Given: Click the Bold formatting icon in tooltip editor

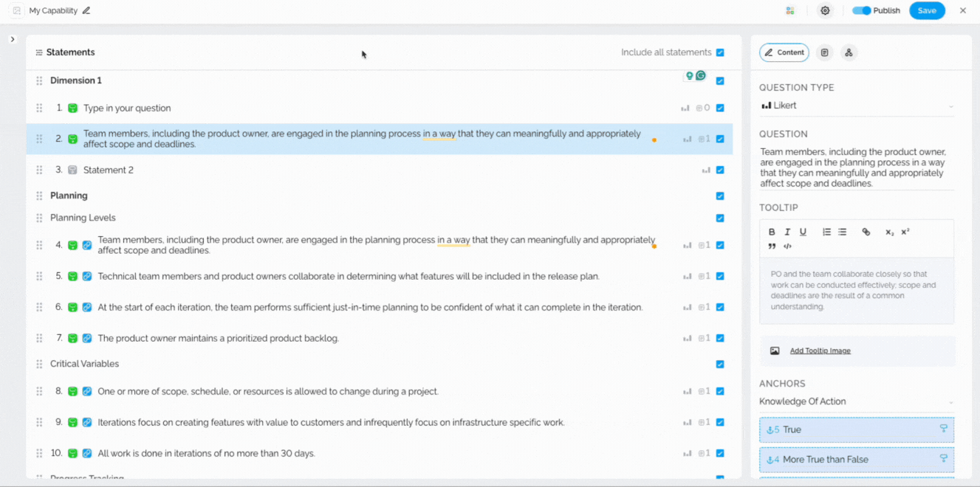Looking at the screenshot, I should [772, 232].
